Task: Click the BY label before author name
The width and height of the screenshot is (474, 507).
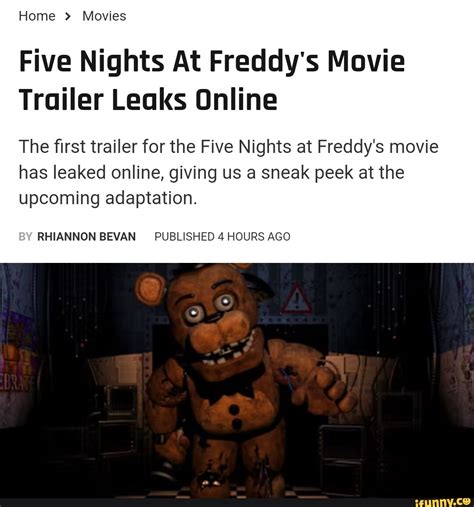Action: [25, 237]
